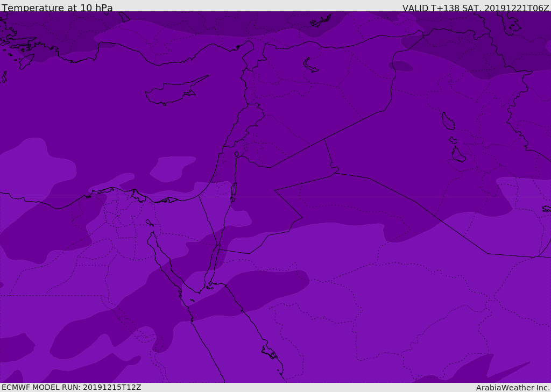Click the 'Temperature at 10 hPa' title
This screenshot has width=551, height=392.
coord(57,8)
